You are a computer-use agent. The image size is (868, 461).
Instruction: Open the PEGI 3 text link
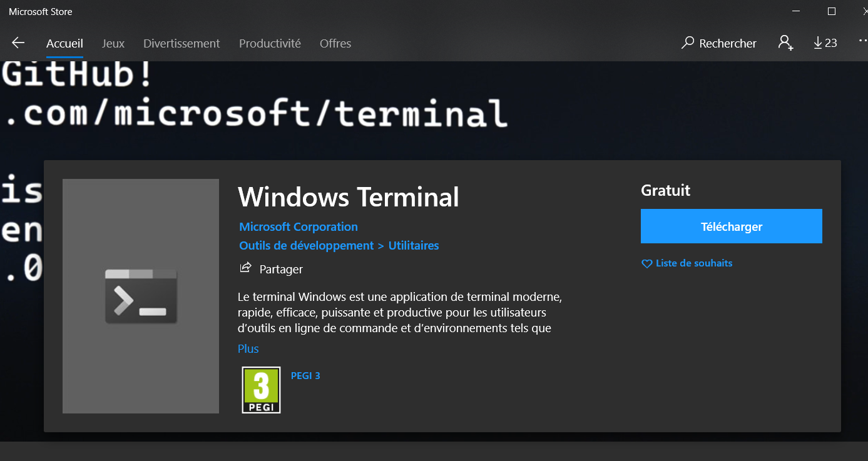pyautogui.click(x=305, y=375)
